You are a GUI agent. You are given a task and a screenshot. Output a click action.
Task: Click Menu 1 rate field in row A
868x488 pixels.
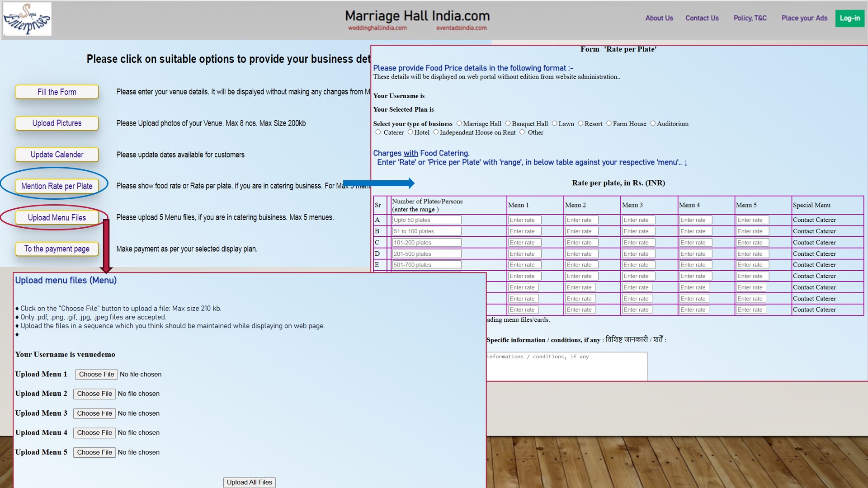pos(524,220)
